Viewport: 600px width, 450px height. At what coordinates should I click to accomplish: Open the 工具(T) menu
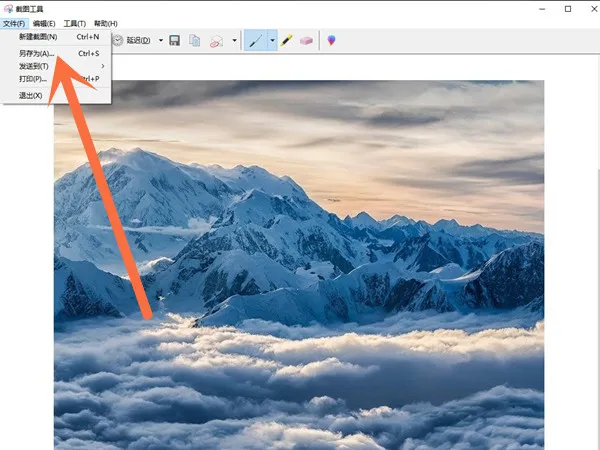click(74, 23)
